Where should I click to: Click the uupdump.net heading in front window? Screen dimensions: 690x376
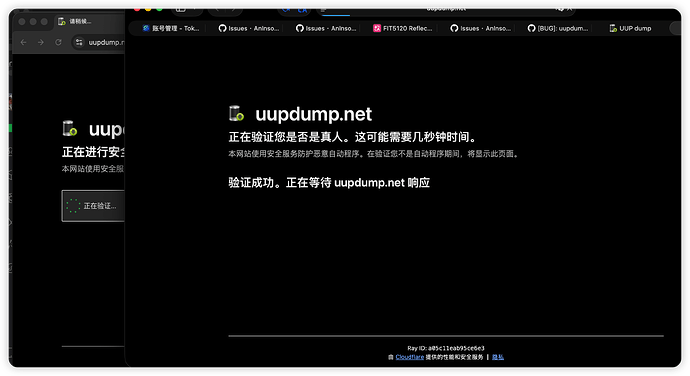click(x=313, y=114)
